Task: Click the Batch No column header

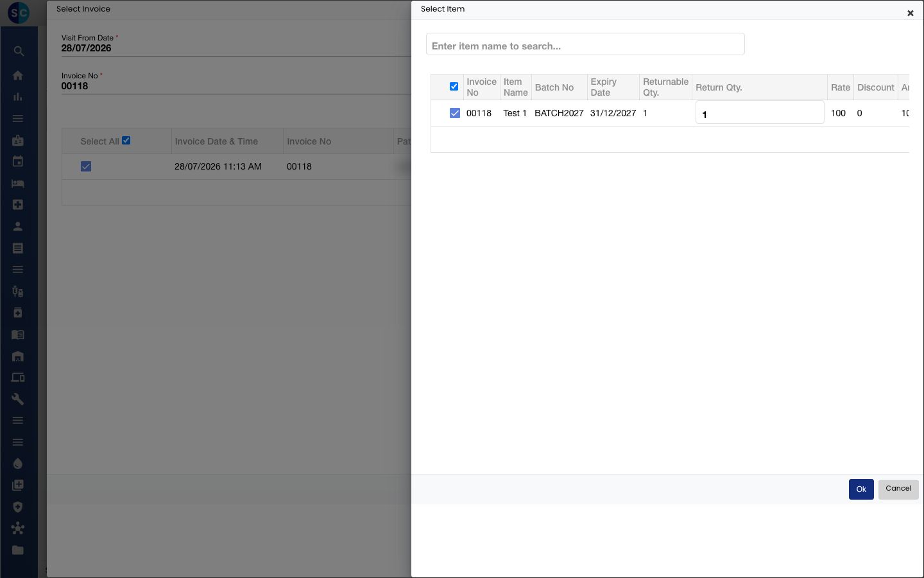Action: (x=554, y=87)
